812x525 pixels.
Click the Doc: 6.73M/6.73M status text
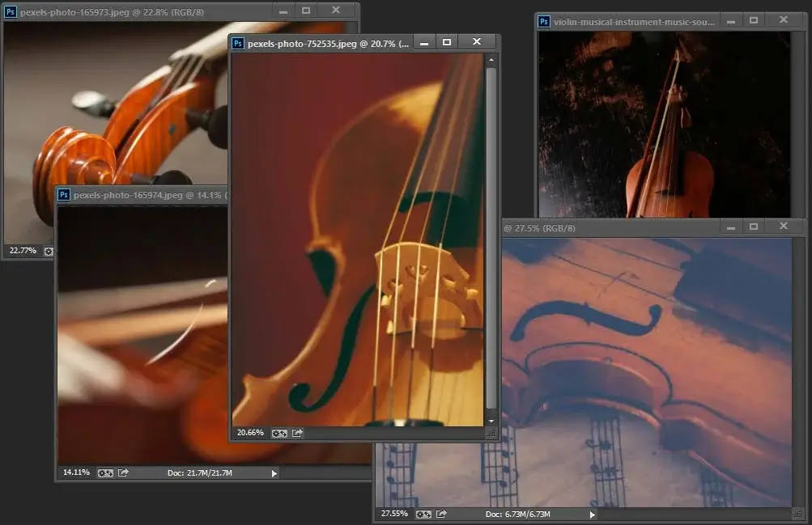click(518, 514)
